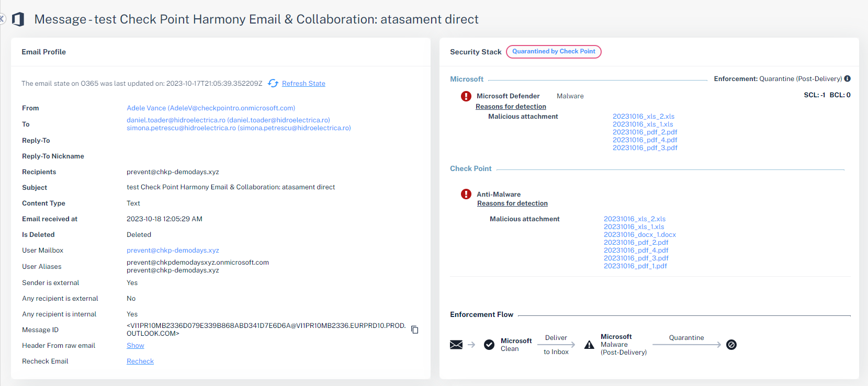Select the Enforcement Flow heading
The width and height of the screenshot is (868, 386).
tap(481, 314)
